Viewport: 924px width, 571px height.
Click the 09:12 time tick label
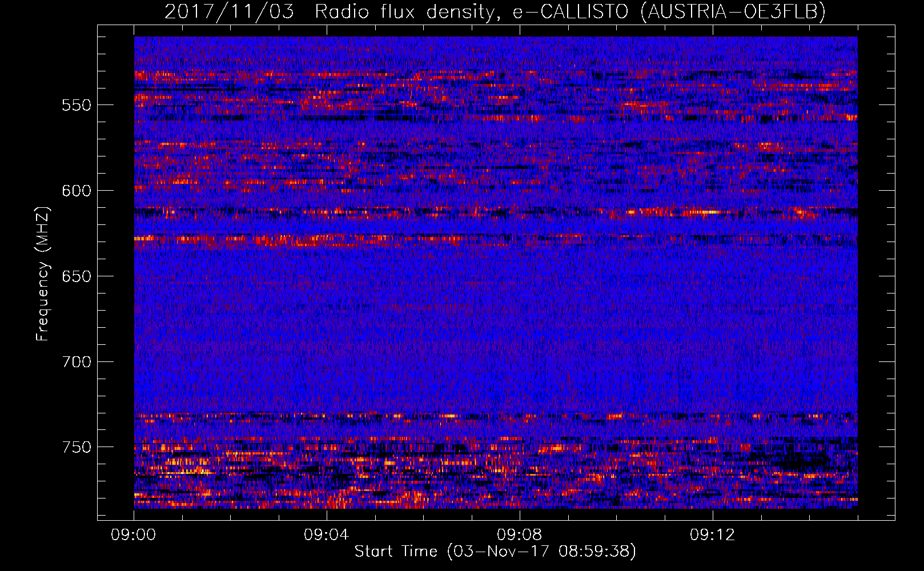[712, 535]
